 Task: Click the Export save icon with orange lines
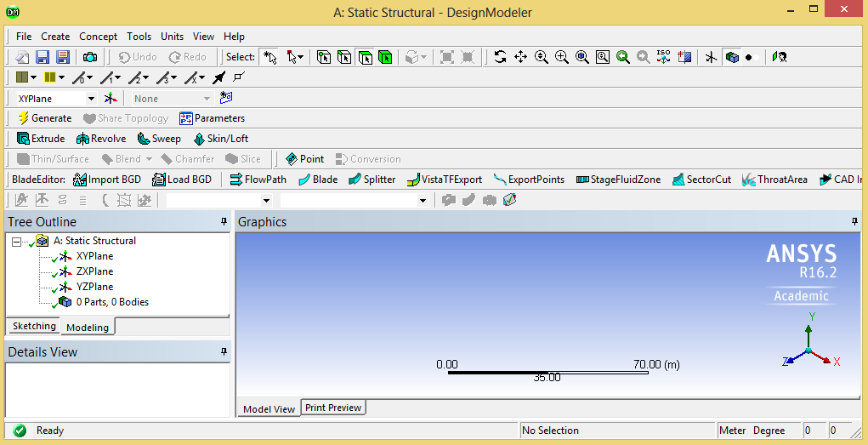(x=63, y=57)
